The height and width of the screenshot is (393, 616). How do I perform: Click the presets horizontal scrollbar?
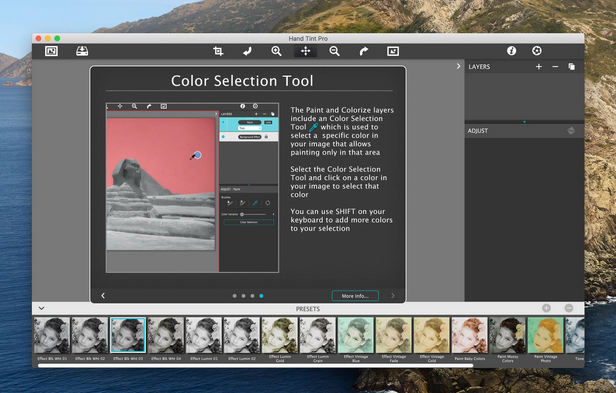[255, 365]
